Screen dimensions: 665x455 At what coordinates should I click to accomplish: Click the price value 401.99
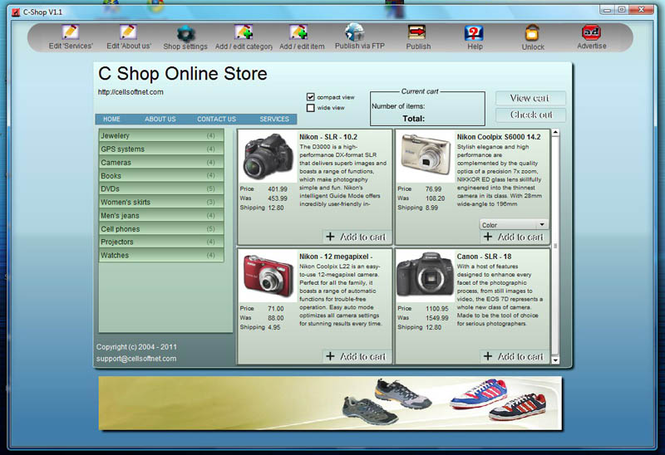[x=277, y=189]
